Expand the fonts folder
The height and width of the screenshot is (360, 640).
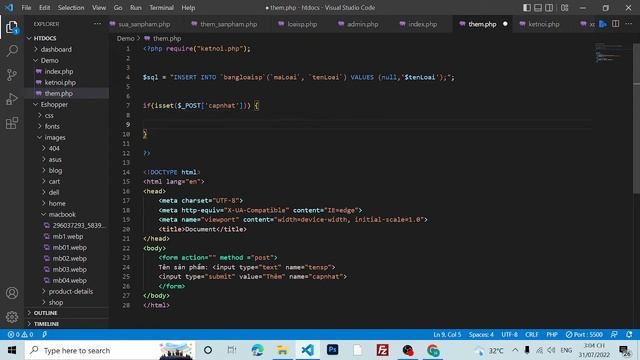(52, 126)
